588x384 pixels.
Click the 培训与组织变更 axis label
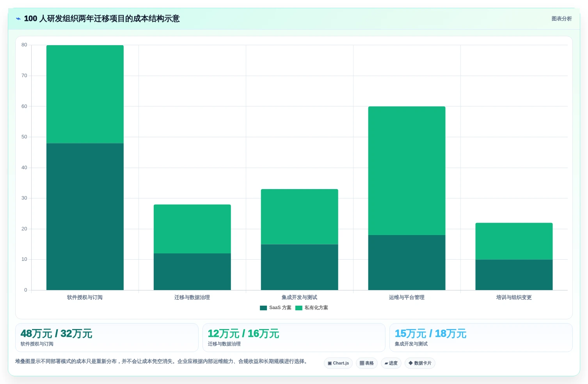point(514,297)
